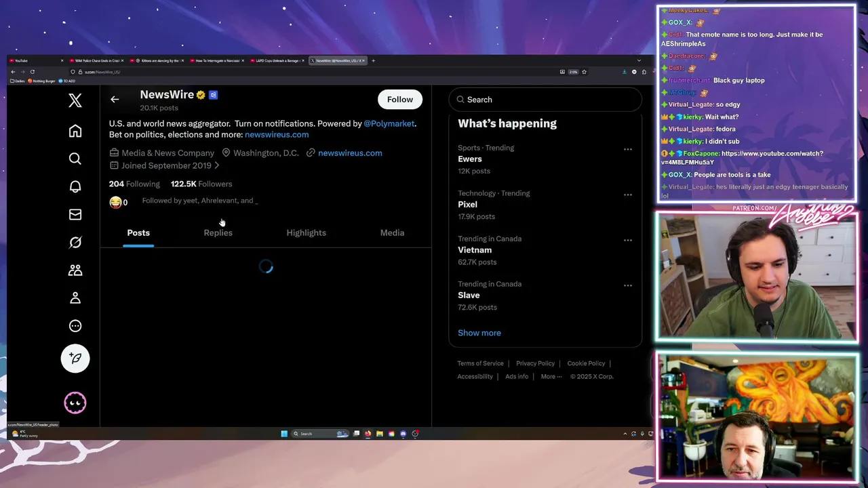Expand list all tabs chevron
This screenshot has width=868, height=488.
638,60
